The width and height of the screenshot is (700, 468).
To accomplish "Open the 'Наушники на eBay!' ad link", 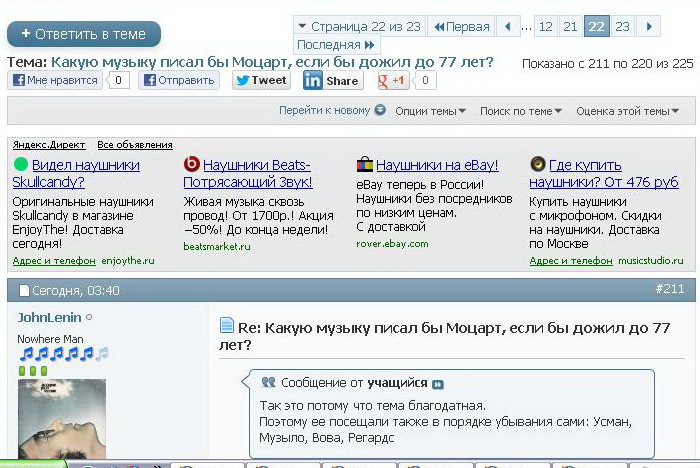I will click(437, 165).
